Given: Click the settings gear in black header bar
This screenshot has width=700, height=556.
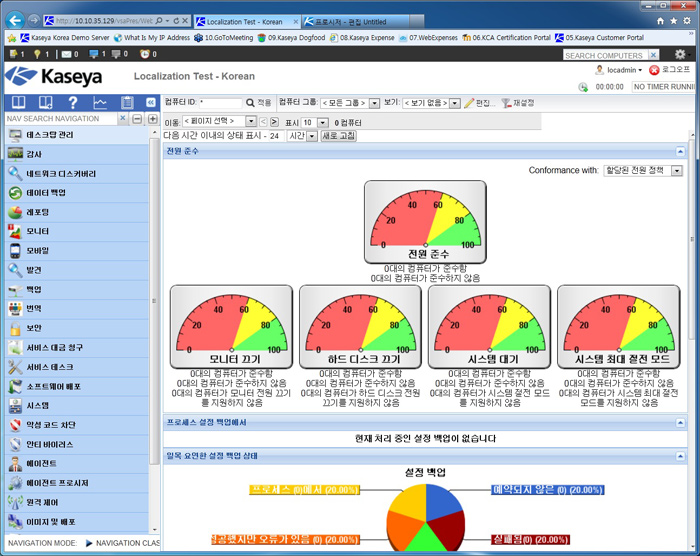Looking at the screenshot, I should 680,54.
